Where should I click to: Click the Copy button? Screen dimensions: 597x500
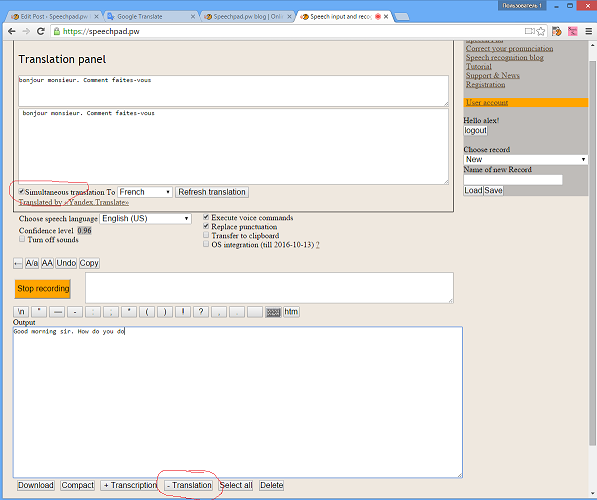tap(89, 263)
